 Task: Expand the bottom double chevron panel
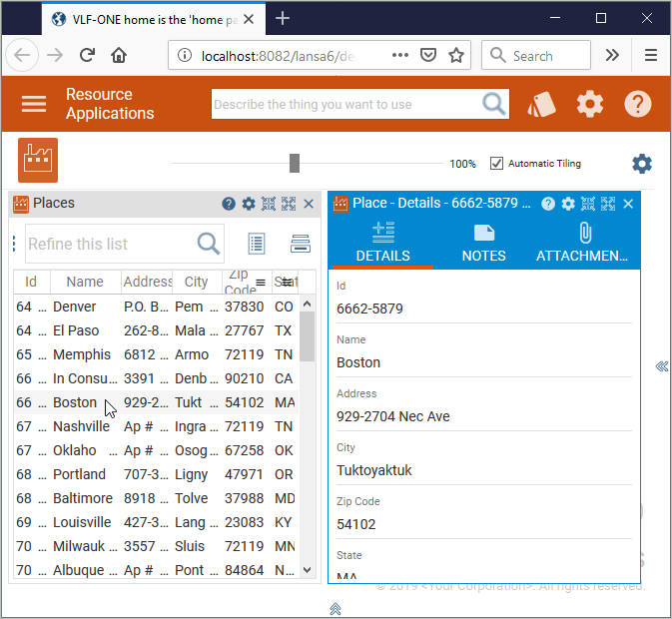point(336,608)
